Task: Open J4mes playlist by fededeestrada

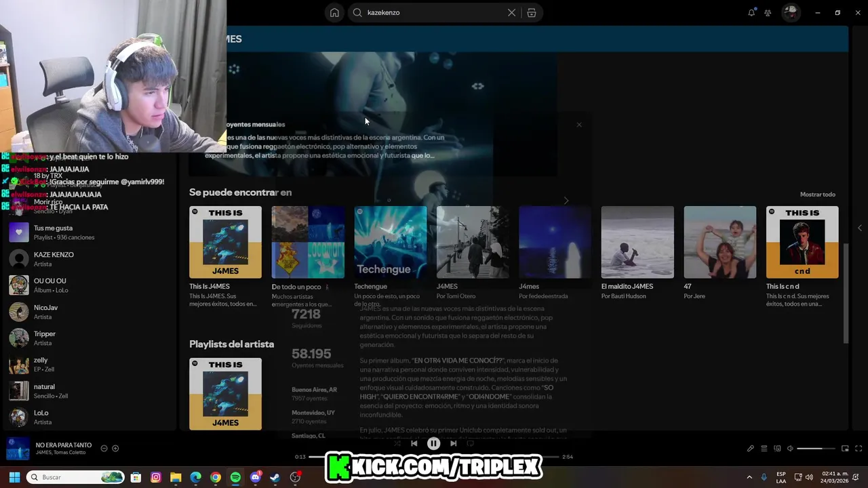Action: click(555, 253)
